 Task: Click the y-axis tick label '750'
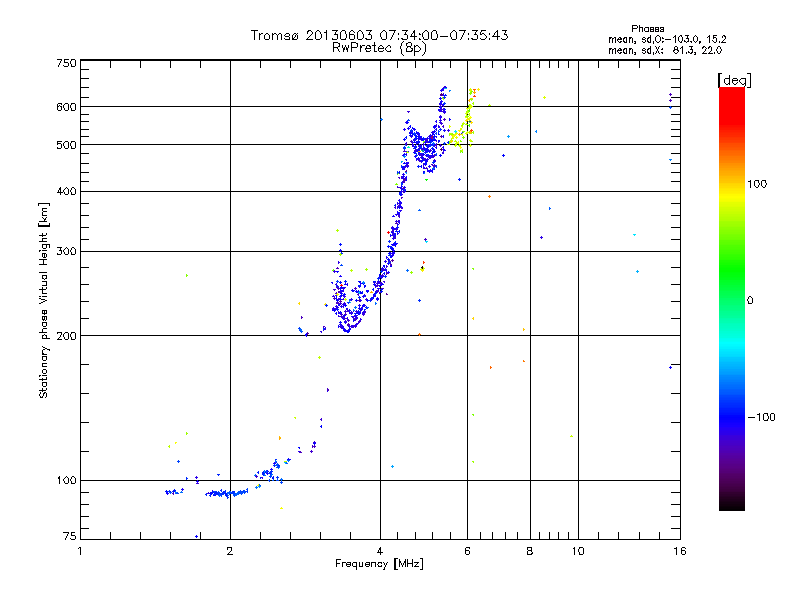point(66,63)
